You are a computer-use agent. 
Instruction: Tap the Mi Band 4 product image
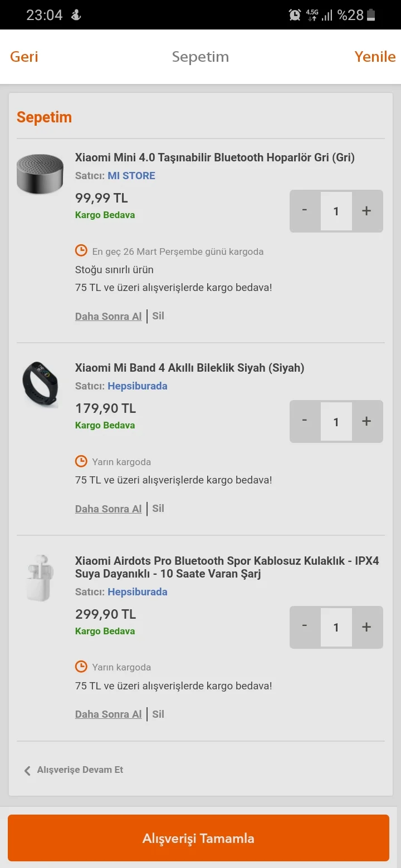[40, 384]
